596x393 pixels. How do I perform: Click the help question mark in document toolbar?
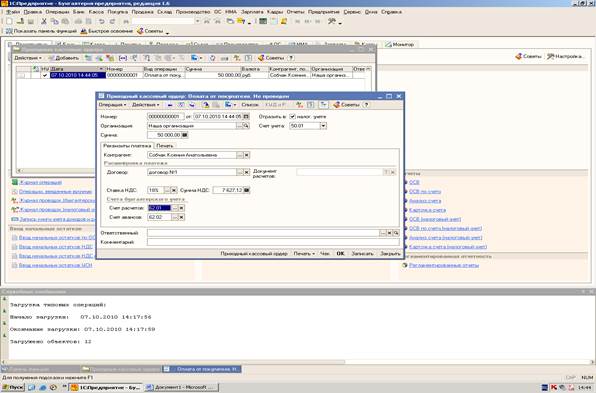point(366,105)
